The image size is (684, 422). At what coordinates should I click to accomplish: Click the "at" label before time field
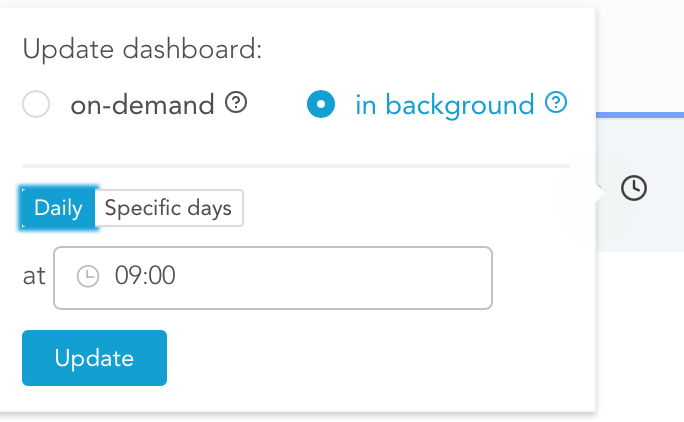[x=34, y=276]
